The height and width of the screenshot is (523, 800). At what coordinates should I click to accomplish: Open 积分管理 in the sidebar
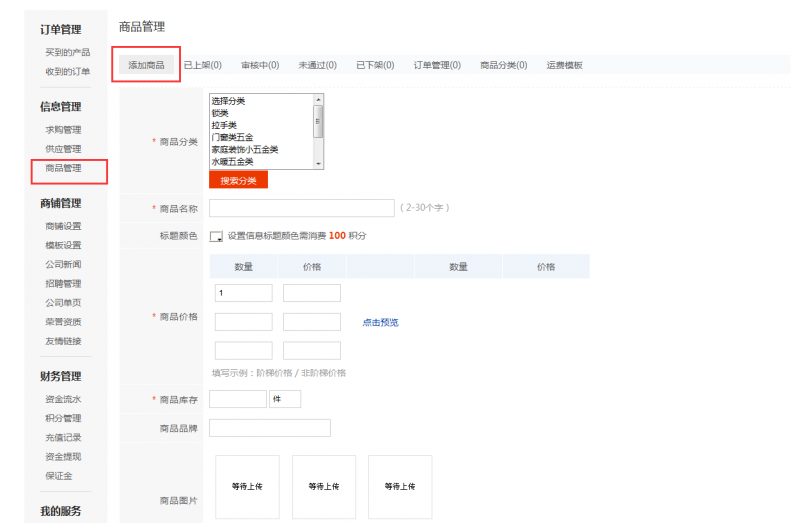(63, 418)
